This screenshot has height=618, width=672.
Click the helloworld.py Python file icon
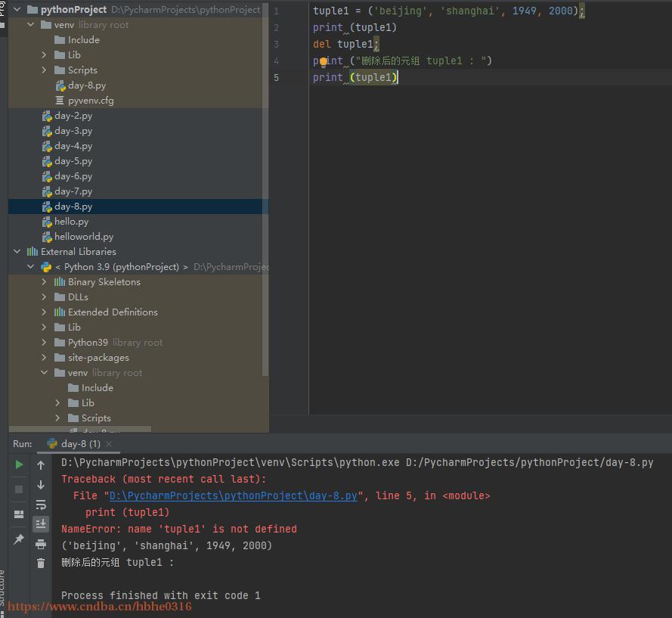(47, 238)
